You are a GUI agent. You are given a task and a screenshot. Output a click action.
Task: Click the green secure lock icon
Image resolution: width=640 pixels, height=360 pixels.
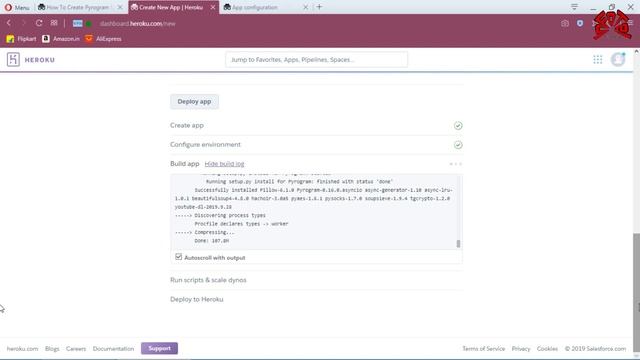[89, 24]
